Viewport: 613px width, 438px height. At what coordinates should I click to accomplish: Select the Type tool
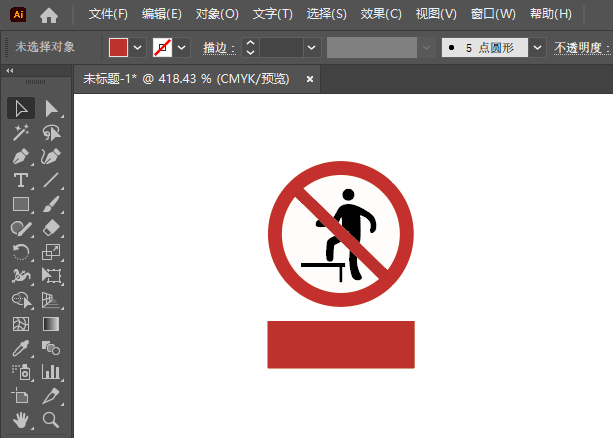click(x=21, y=180)
